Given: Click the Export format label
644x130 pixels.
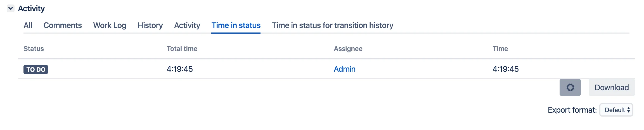Looking at the screenshot, I should [x=572, y=110].
